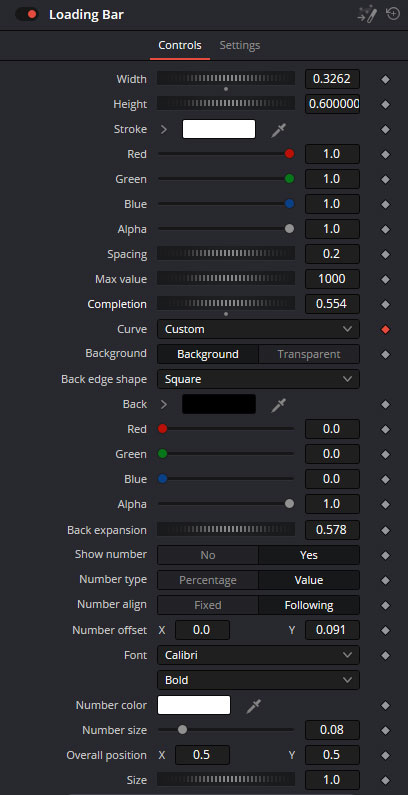
Task: Set Show number to No
Action: tap(208, 555)
